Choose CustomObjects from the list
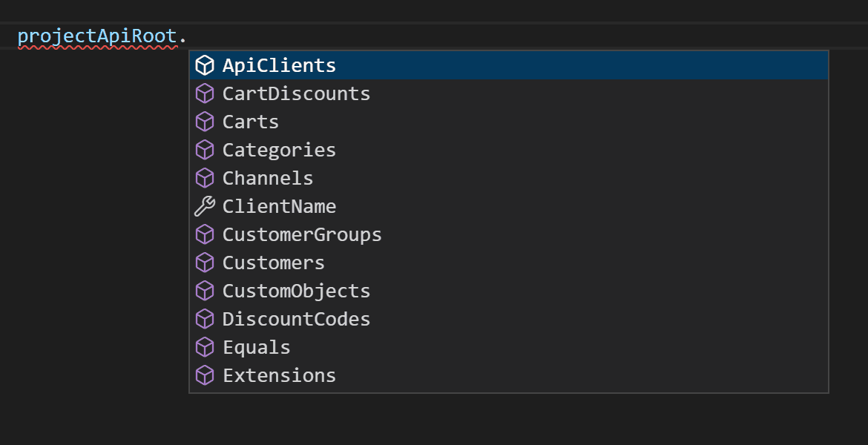Viewport: 868px width, 445px height. tap(296, 291)
